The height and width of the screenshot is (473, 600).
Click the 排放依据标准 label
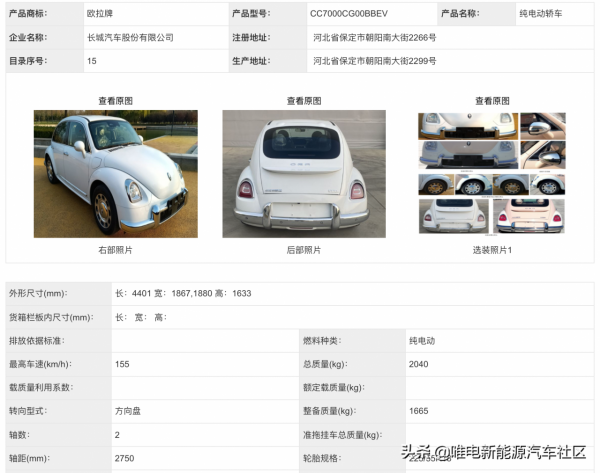click(x=37, y=341)
